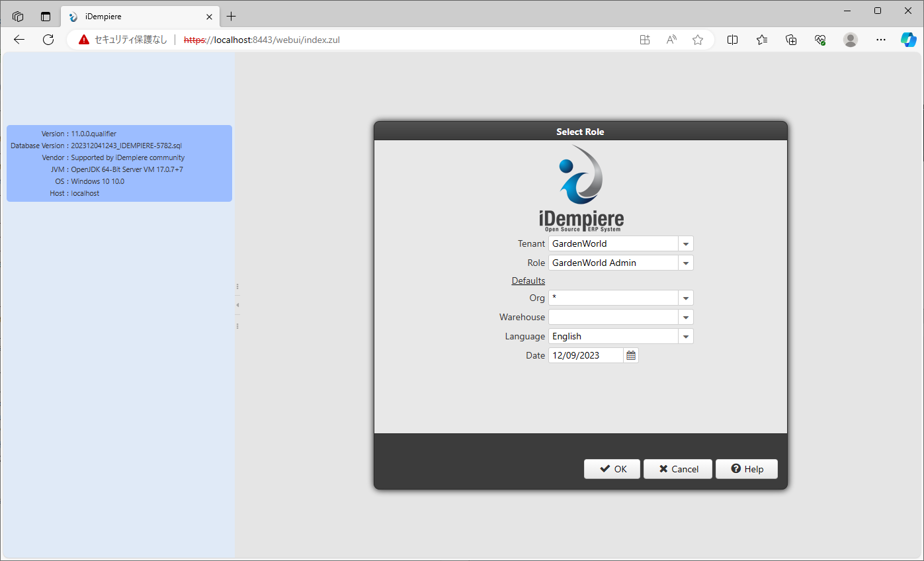Add a new browser tab
This screenshot has height=561, width=924.
pos(231,17)
